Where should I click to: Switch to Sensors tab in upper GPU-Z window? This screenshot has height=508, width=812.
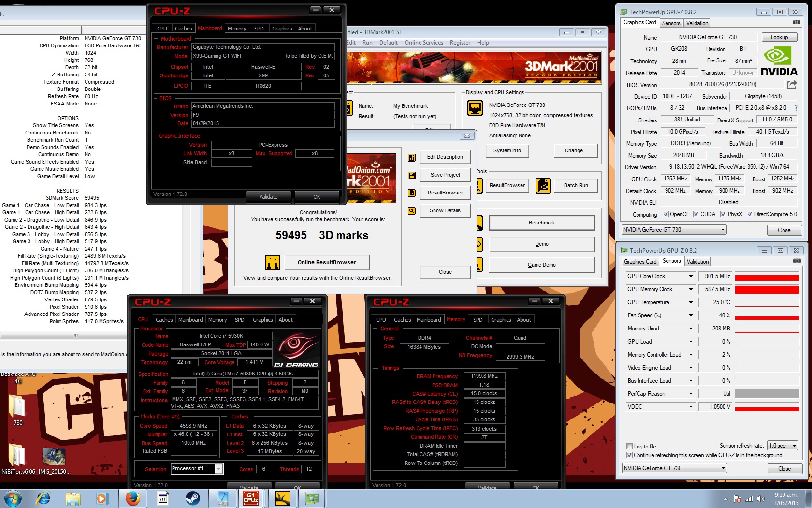pyautogui.click(x=671, y=23)
